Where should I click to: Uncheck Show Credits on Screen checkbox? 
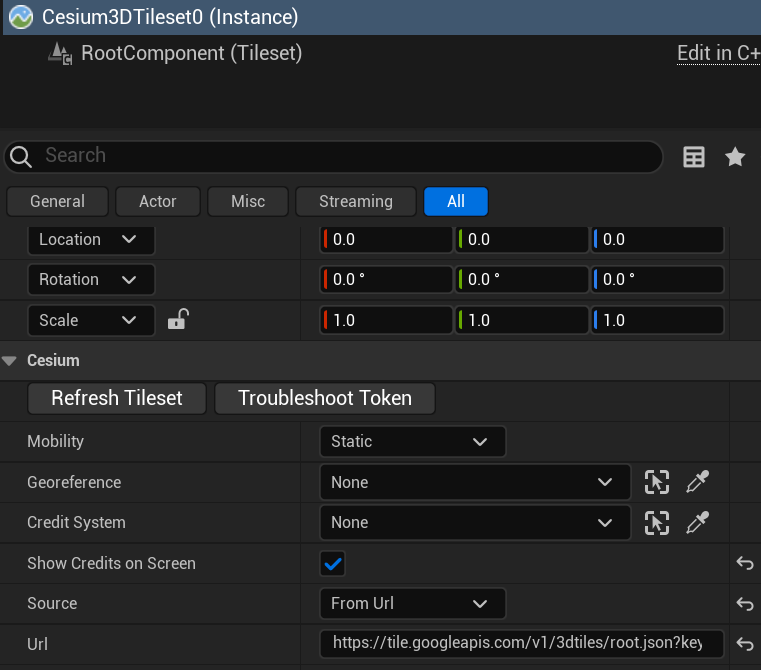click(x=332, y=564)
